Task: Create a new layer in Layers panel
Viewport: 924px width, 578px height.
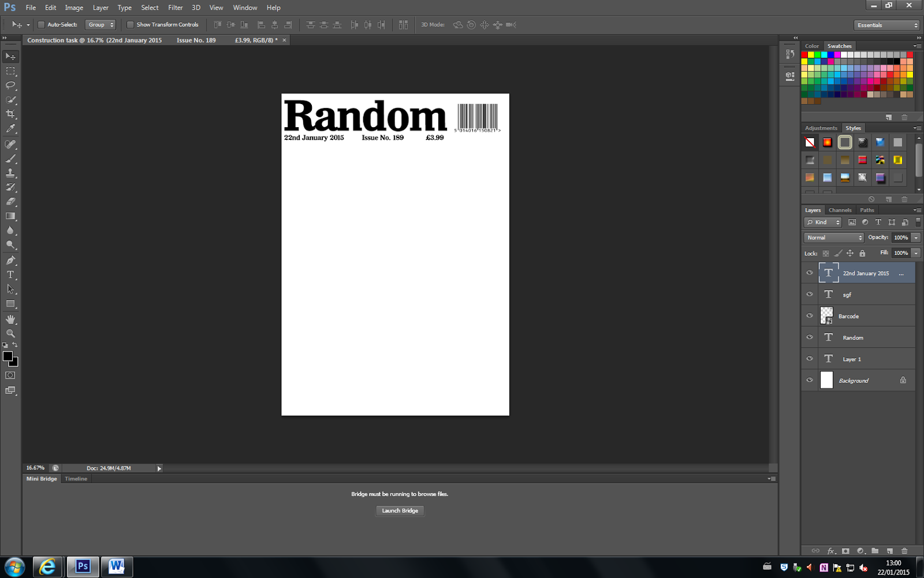Action: [x=889, y=551]
